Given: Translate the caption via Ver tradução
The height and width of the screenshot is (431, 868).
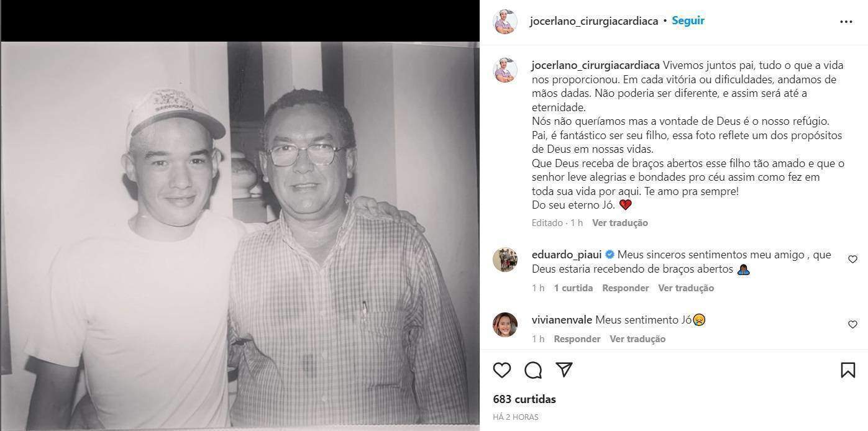Looking at the screenshot, I should tap(620, 223).
